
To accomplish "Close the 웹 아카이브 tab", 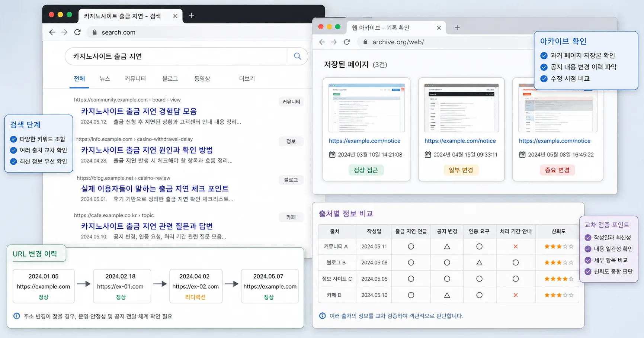I will point(439,28).
